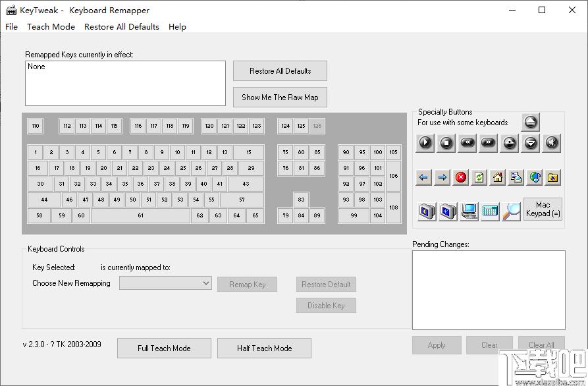Start Full Teach Mode
588x386 pixels.
coord(164,348)
